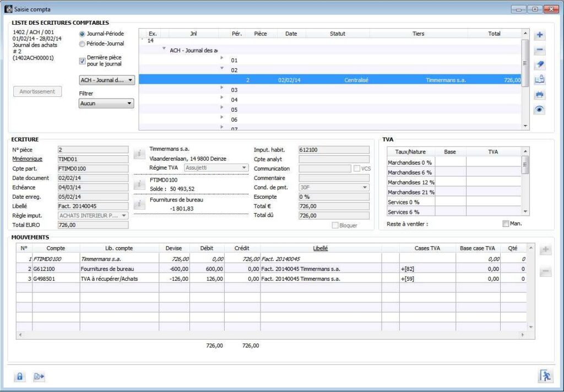Delete entry using the minus icon in list toolbar
This screenshot has height=392, width=564.
(539, 50)
